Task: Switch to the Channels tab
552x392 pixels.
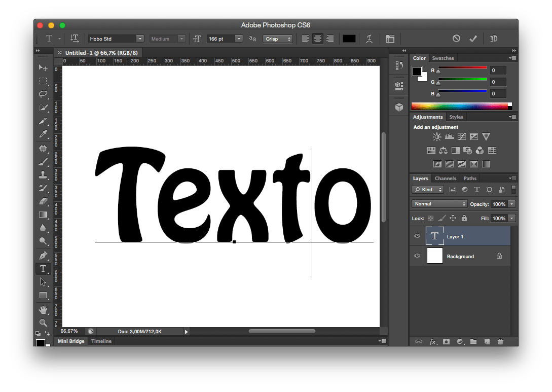Action: (446, 178)
